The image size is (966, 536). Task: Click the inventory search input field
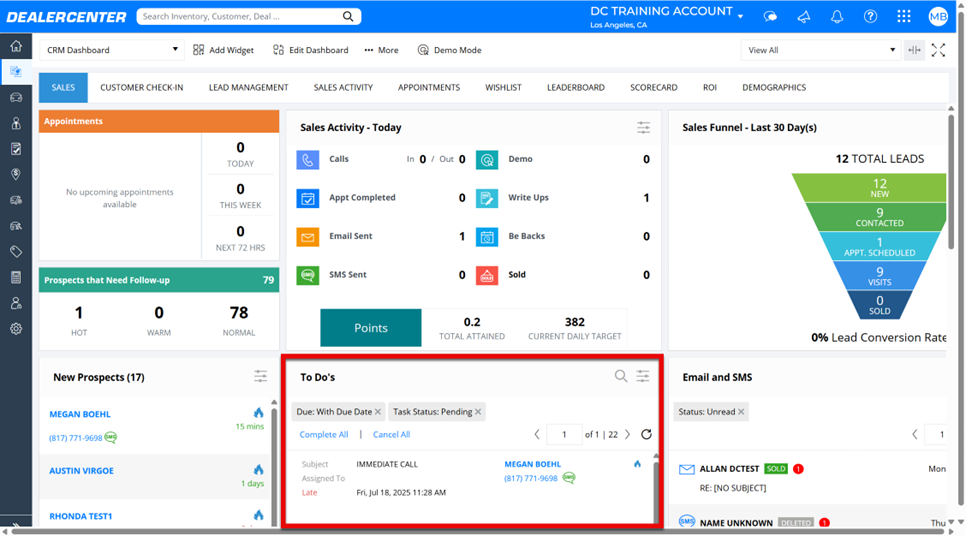tap(240, 17)
